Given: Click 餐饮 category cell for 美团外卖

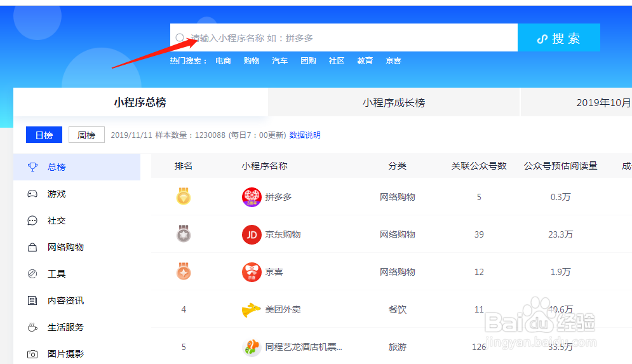Looking at the screenshot, I should tap(398, 309).
